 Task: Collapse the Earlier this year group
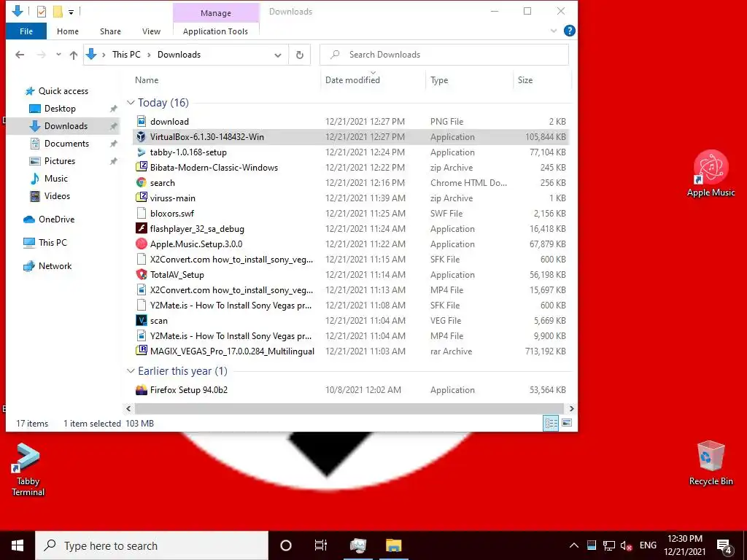pyautogui.click(x=131, y=371)
